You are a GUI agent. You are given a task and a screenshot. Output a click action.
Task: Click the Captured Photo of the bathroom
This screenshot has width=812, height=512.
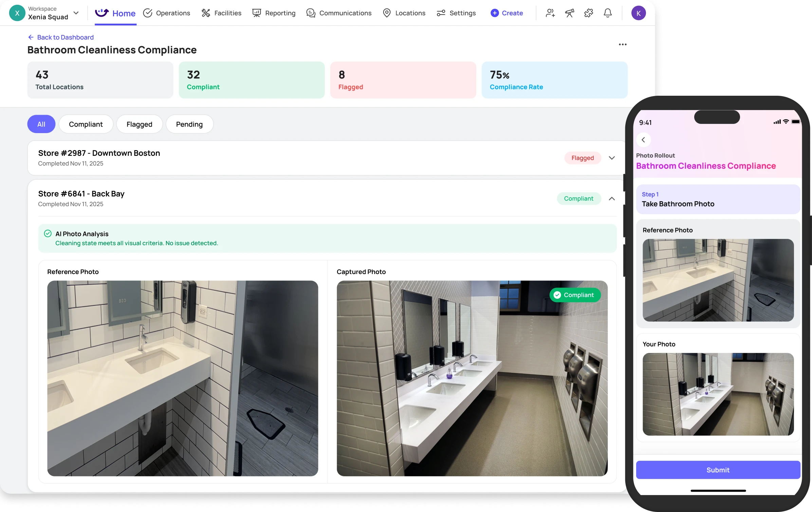pos(472,377)
